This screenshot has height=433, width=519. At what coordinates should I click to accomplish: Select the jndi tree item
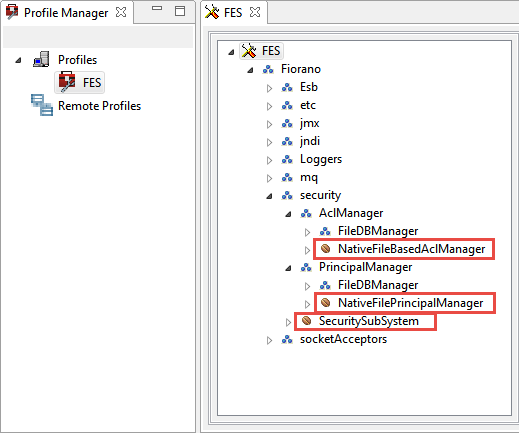[310, 141]
